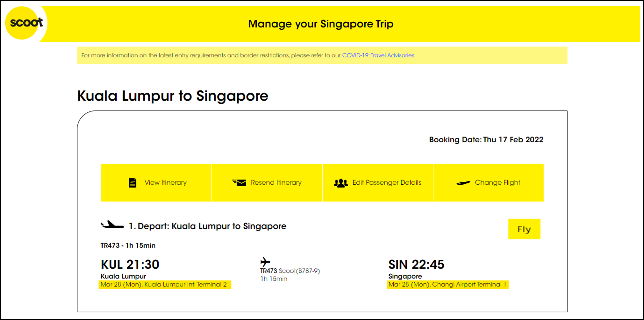Viewport: 644px width, 320px height.
Task: Click the highlighted Kuala Lumpur Intl Terminal 2 text
Action: click(166, 284)
